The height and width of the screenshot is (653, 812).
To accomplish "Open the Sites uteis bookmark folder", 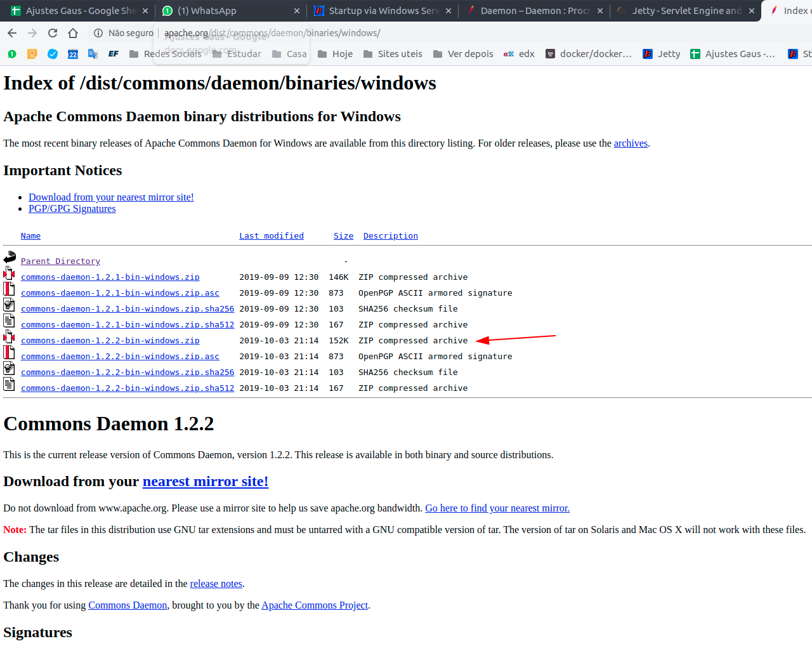I will click(393, 54).
